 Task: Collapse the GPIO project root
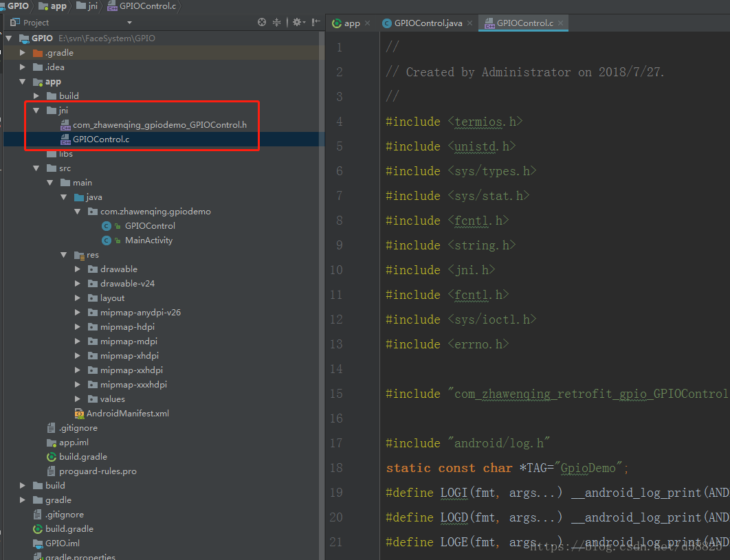[x=9, y=38]
